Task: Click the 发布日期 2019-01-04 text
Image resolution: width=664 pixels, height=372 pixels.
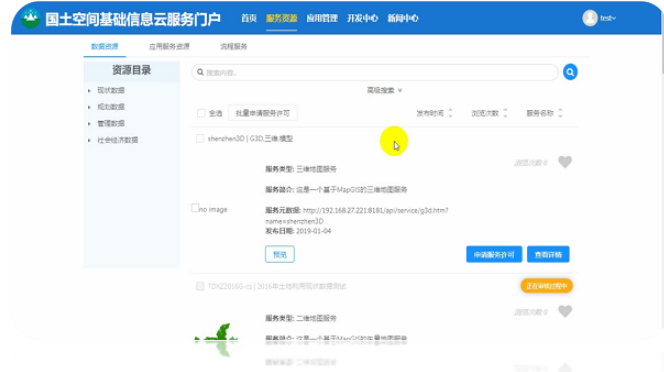Action: [x=298, y=231]
